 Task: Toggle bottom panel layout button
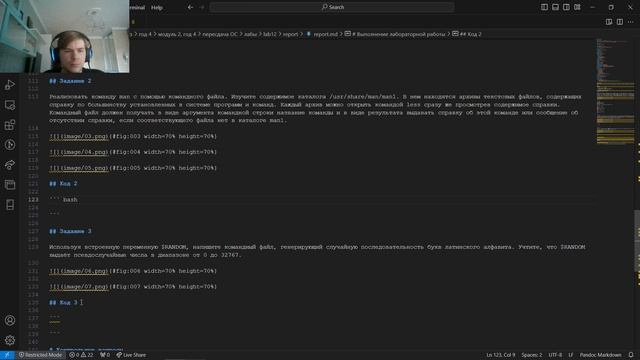555,7
